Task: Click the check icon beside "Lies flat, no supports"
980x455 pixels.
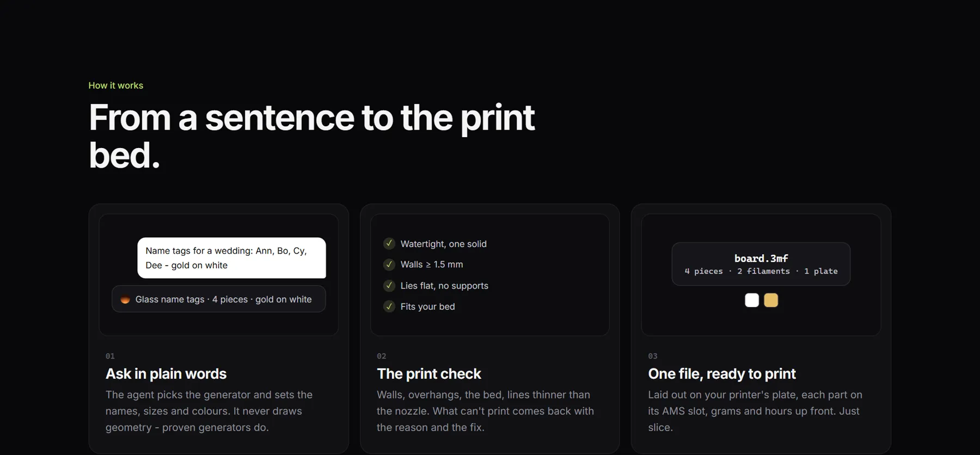Action: coord(389,285)
